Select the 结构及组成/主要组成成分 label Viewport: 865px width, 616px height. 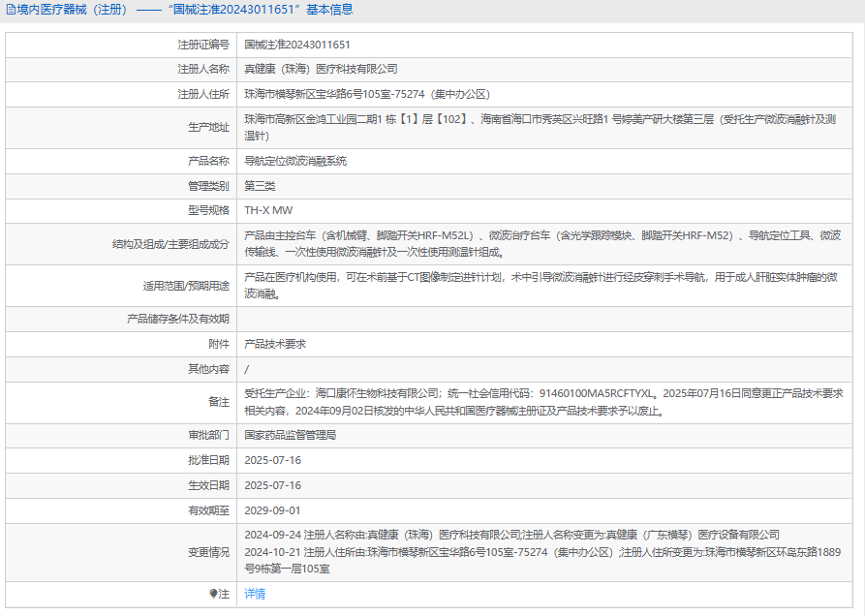(x=171, y=244)
